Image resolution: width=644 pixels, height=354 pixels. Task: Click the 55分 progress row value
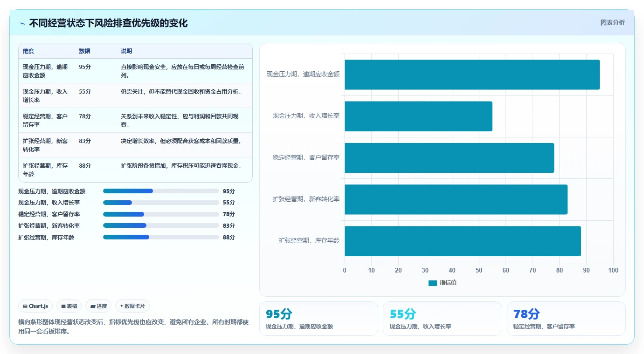[x=229, y=203]
